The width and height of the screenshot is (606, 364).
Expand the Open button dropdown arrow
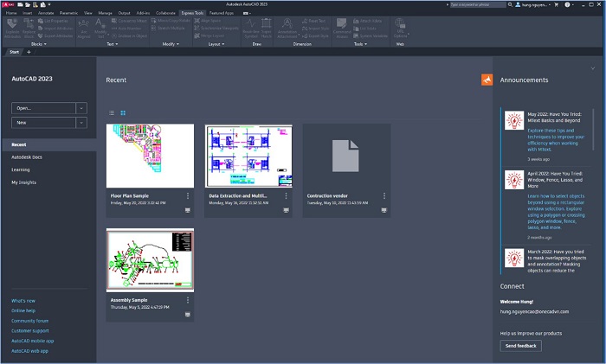point(81,108)
